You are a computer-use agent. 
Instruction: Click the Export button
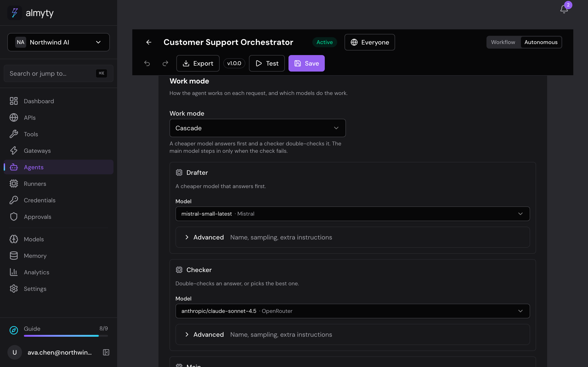click(198, 63)
